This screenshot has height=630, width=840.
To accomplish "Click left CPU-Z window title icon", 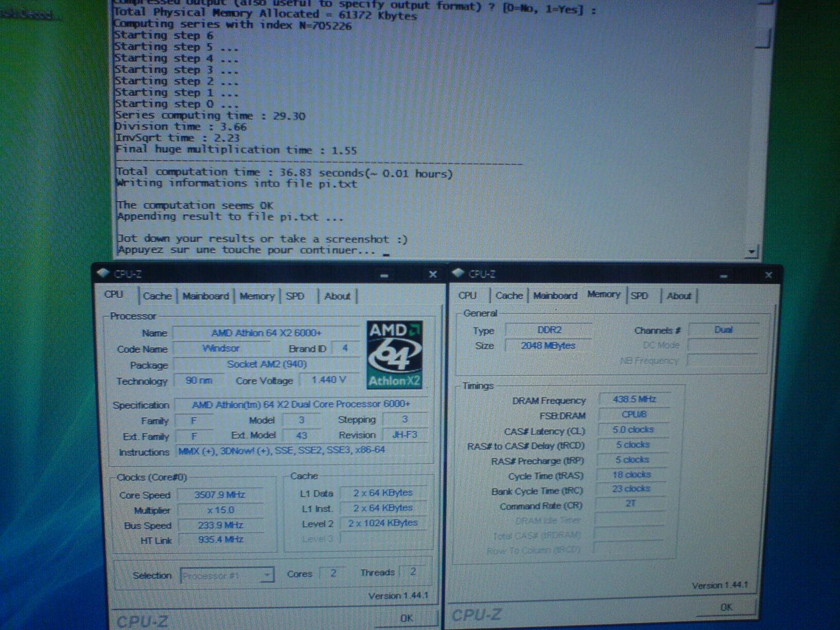I will point(103,273).
